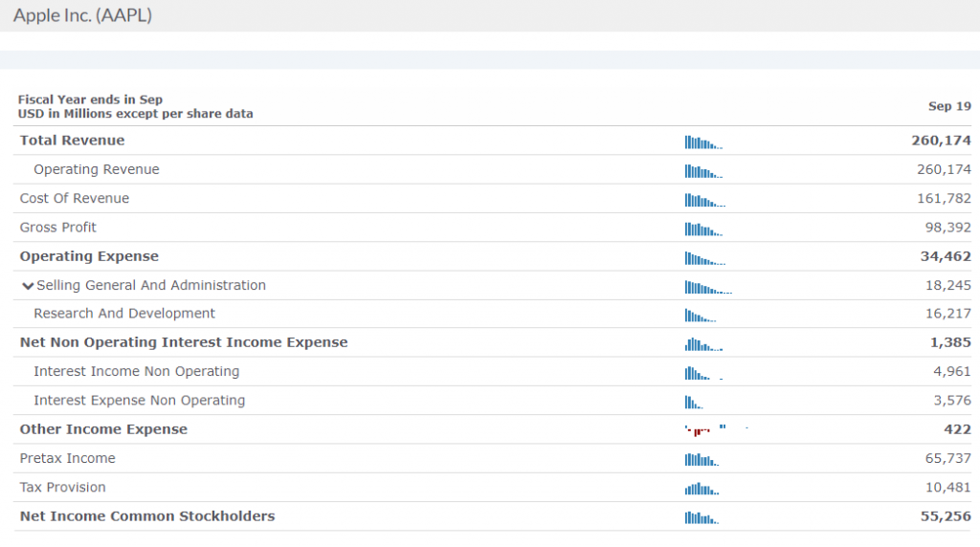Select Pretax Income value 65,737

948,458
